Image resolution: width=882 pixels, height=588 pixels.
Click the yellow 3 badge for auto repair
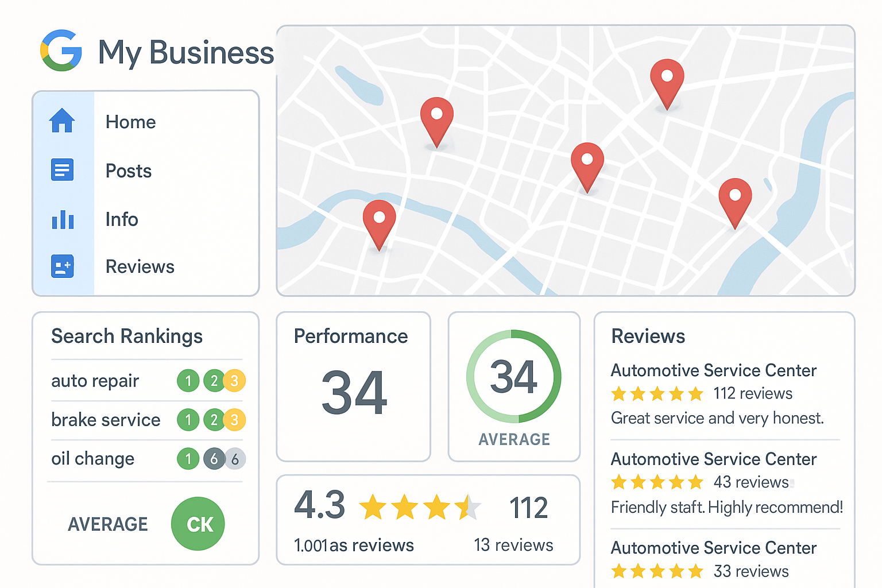coord(234,381)
